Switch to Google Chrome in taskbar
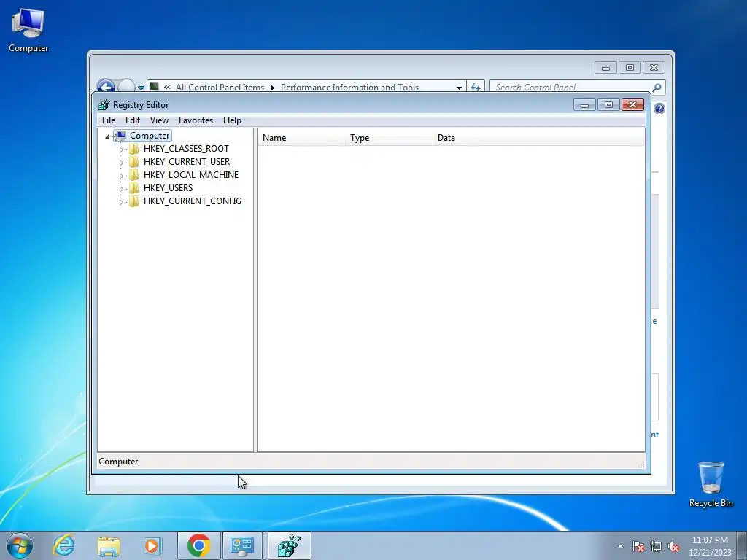This screenshot has height=560, width=747. [198, 545]
